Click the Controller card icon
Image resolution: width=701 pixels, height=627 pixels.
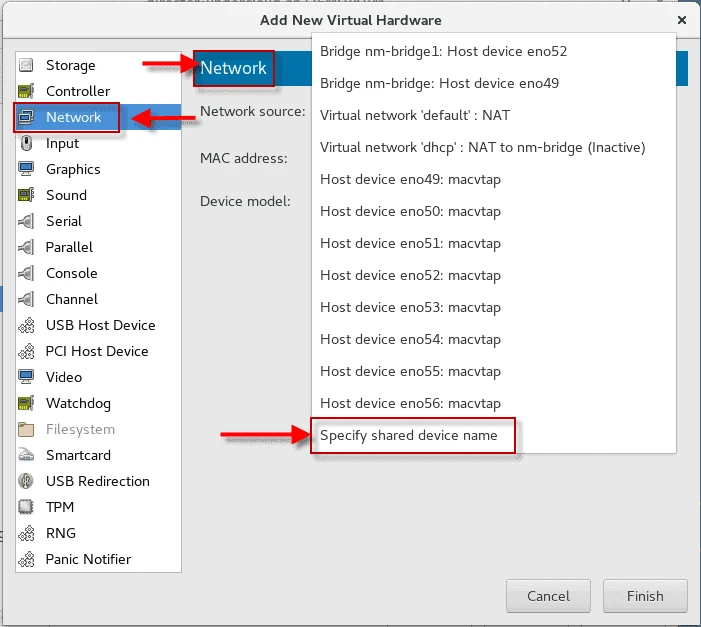[26, 91]
